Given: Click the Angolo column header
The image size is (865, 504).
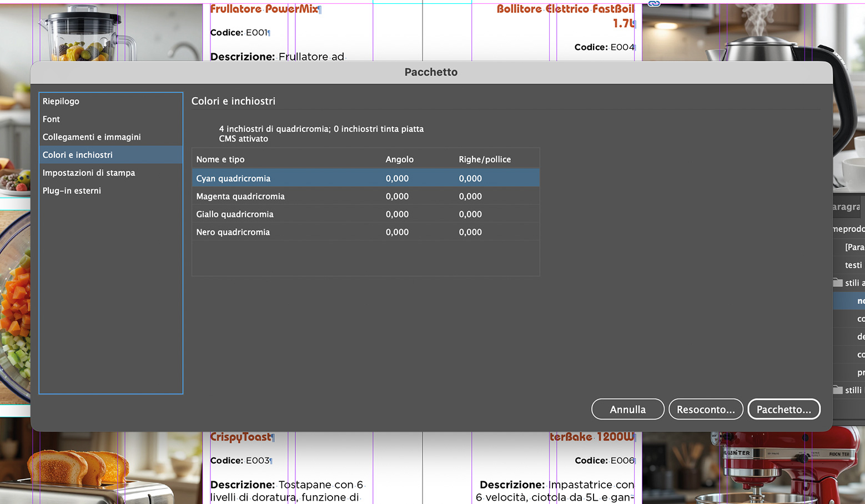Looking at the screenshot, I should (x=400, y=159).
